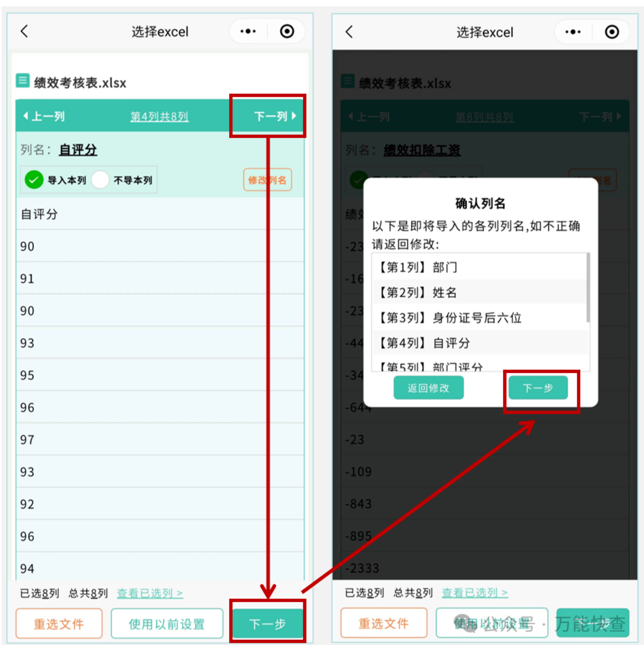Click bottom 下一步 button on left screen

(267, 624)
